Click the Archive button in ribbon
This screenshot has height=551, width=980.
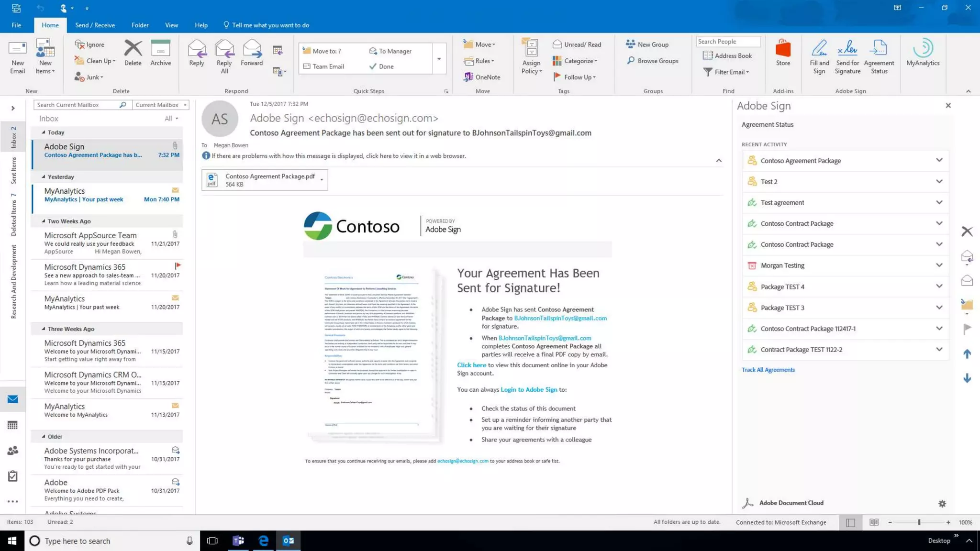tap(160, 53)
